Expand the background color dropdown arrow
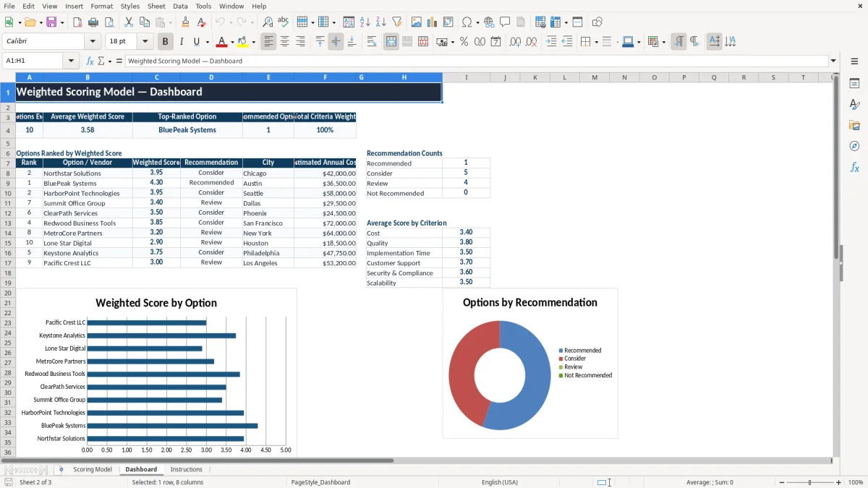This screenshot has height=488, width=868. click(252, 42)
